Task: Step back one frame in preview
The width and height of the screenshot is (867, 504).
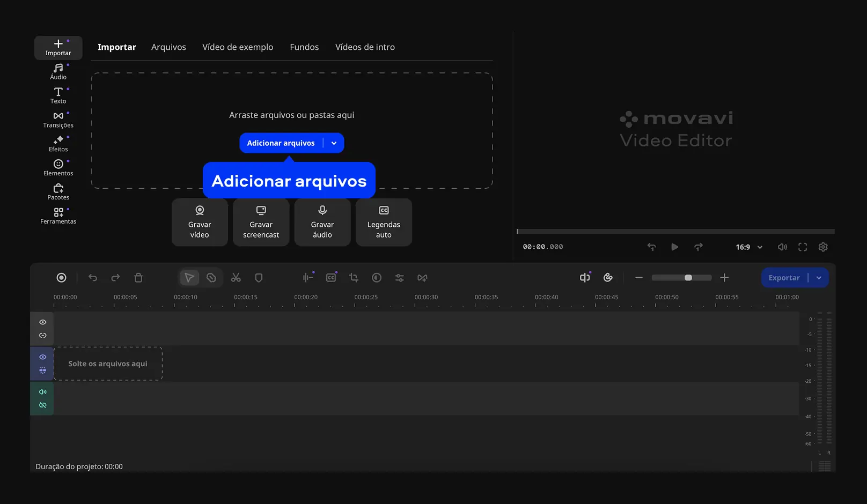Action: 651,247
